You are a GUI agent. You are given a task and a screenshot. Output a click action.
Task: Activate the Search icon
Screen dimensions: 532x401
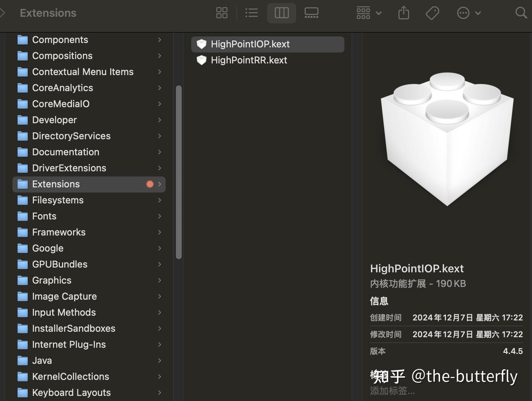(521, 13)
